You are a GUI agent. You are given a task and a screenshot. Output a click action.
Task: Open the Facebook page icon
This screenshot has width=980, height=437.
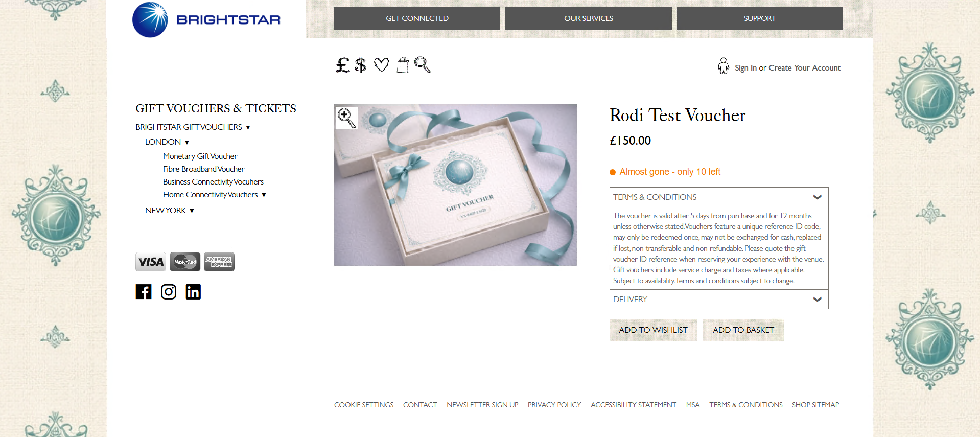pos(144,292)
